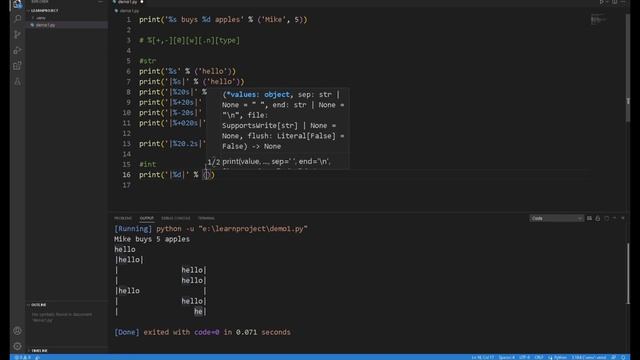
Task: Click the split editor icon in title bar
Action: point(614,2)
